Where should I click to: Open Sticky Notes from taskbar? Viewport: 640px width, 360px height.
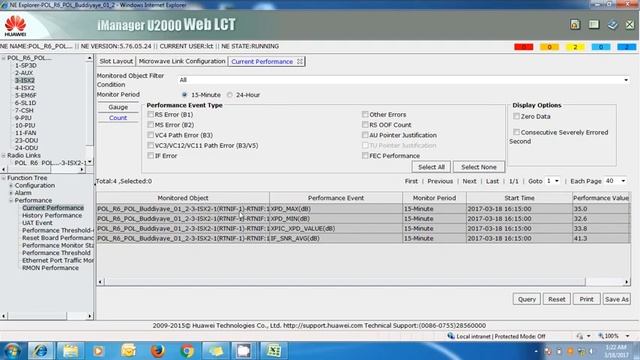(x=216, y=351)
